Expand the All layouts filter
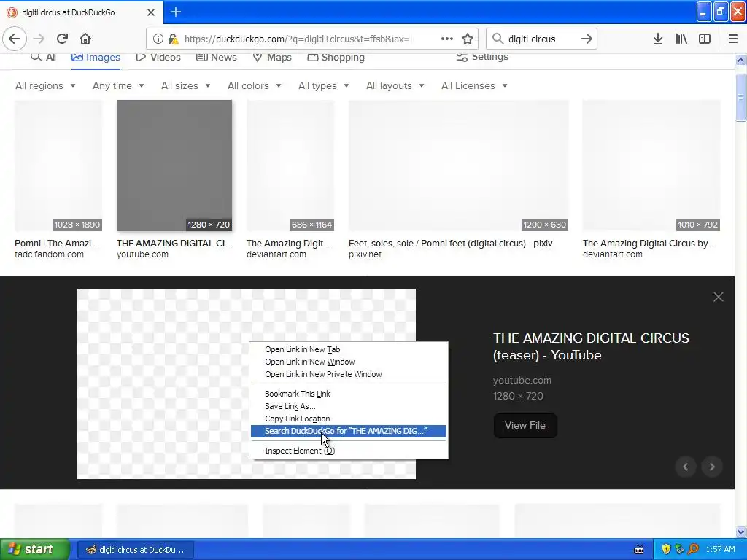 [x=395, y=86]
